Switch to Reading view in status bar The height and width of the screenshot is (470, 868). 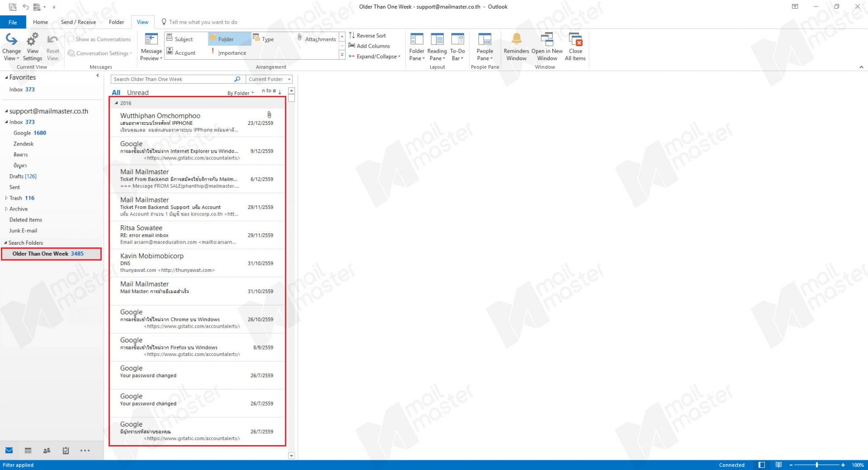pyautogui.click(x=778, y=465)
